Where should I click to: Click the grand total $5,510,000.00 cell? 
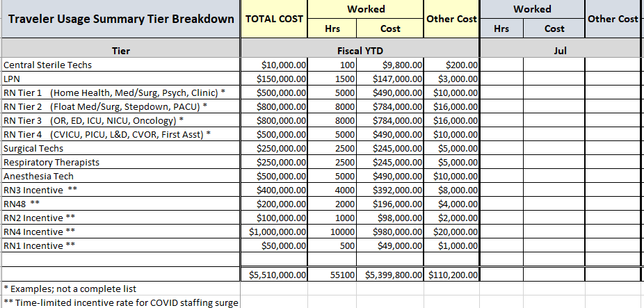pos(278,274)
